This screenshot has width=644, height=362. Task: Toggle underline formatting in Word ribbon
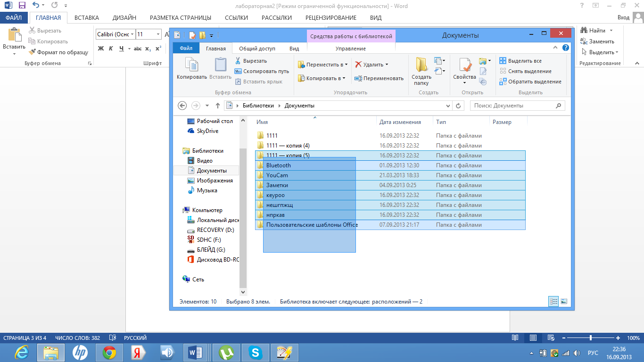click(122, 49)
